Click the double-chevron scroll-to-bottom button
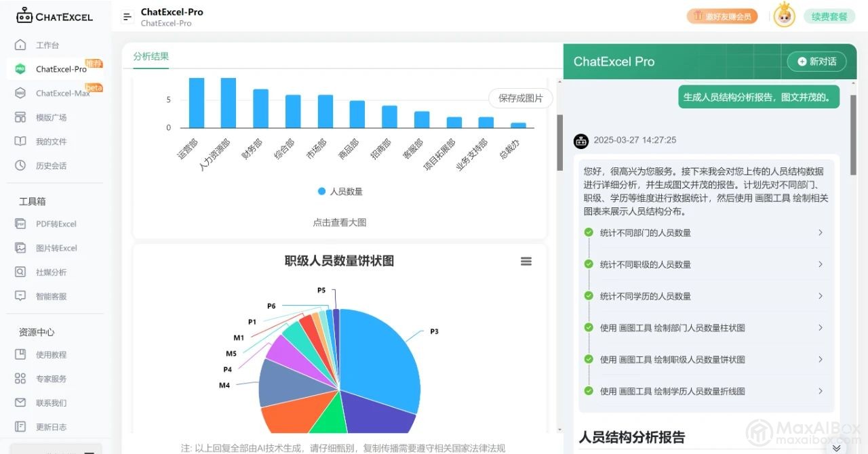The image size is (868, 454). tap(836, 448)
